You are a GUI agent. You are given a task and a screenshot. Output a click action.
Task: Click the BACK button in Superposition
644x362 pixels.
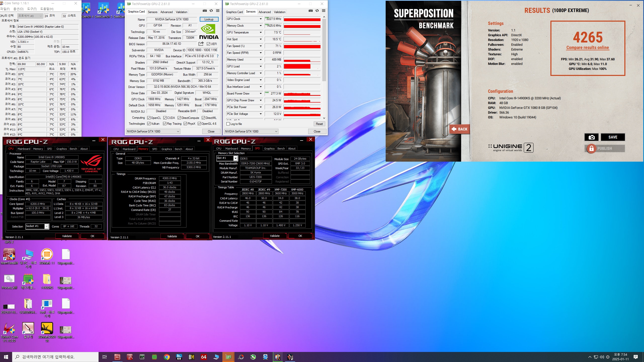click(460, 129)
